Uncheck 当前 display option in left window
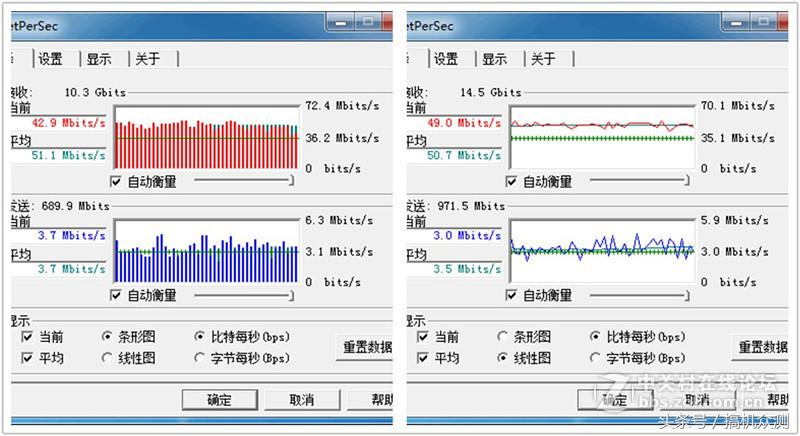The image size is (800, 436). pyautogui.click(x=27, y=337)
